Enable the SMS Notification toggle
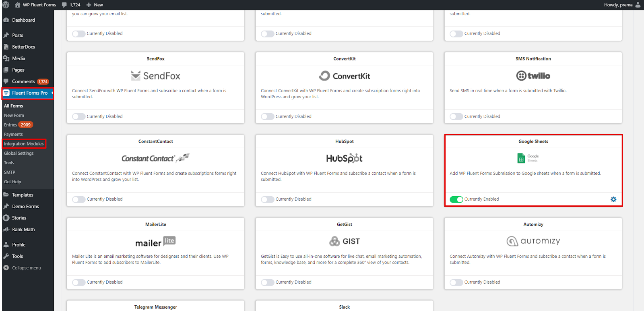This screenshot has height=311, width=644. 456,116
